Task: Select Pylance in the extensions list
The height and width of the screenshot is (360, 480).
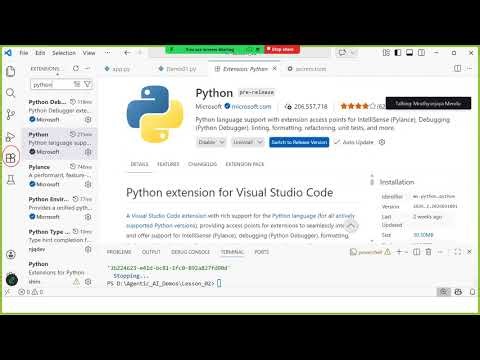Action: [60, 175]
